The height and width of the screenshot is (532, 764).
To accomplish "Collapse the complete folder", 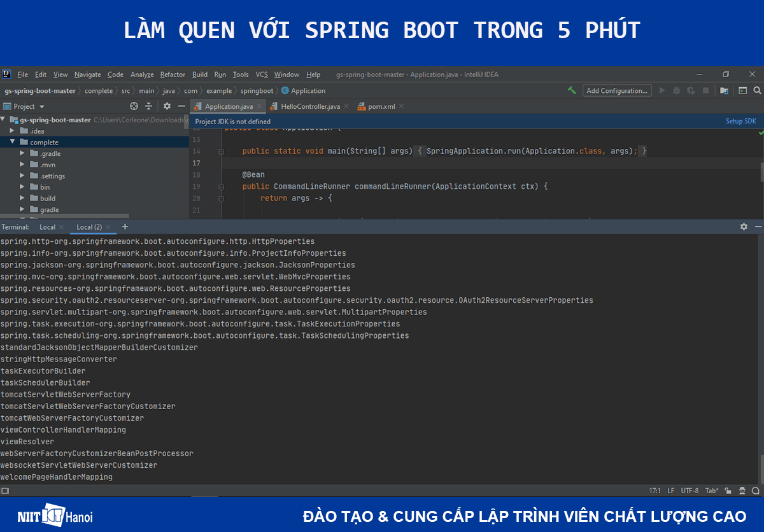I will (x=11, y=142).
